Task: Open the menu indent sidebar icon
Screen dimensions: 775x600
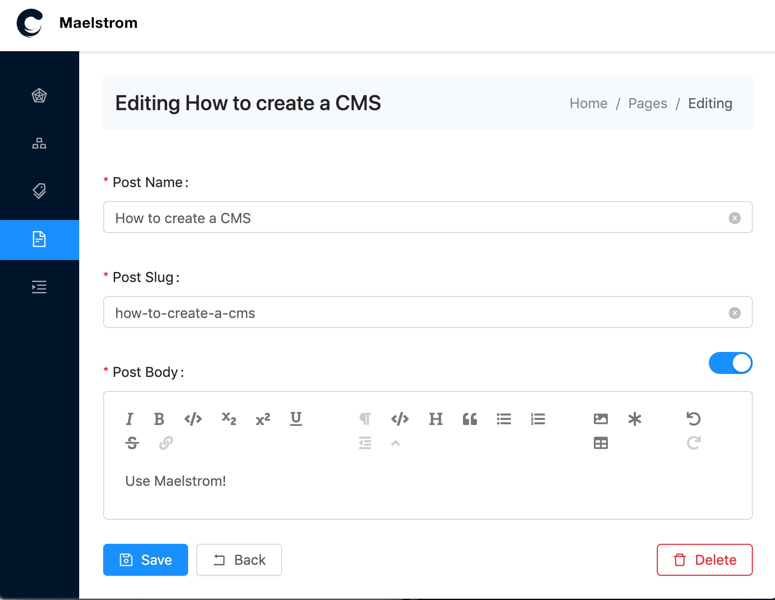Action: [39, 287]
